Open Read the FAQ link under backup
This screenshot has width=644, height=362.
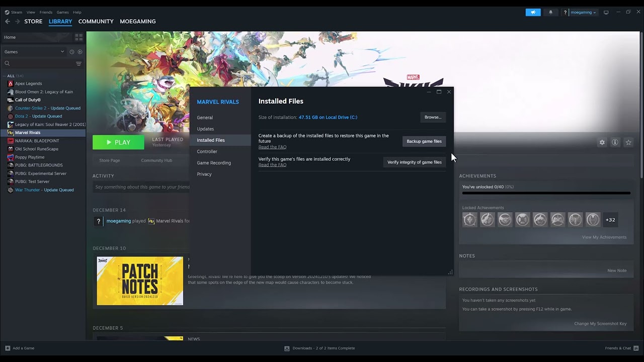click(272, 147)
